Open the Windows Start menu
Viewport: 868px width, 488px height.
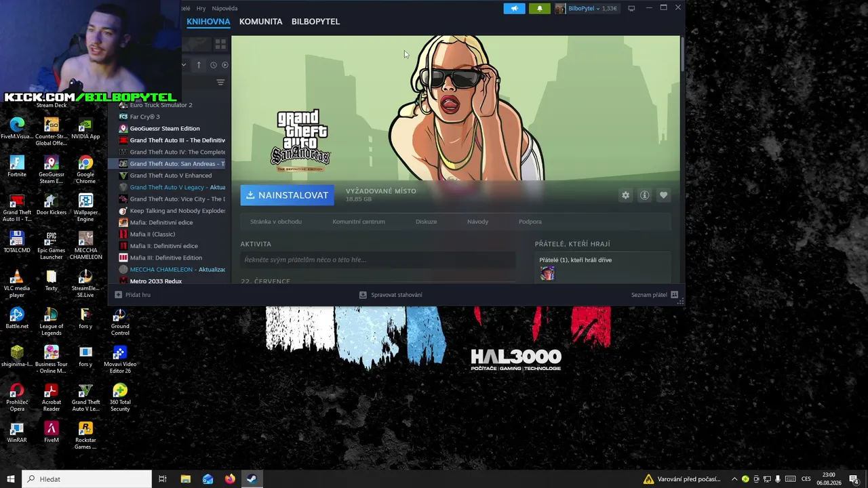pos(11,479)
